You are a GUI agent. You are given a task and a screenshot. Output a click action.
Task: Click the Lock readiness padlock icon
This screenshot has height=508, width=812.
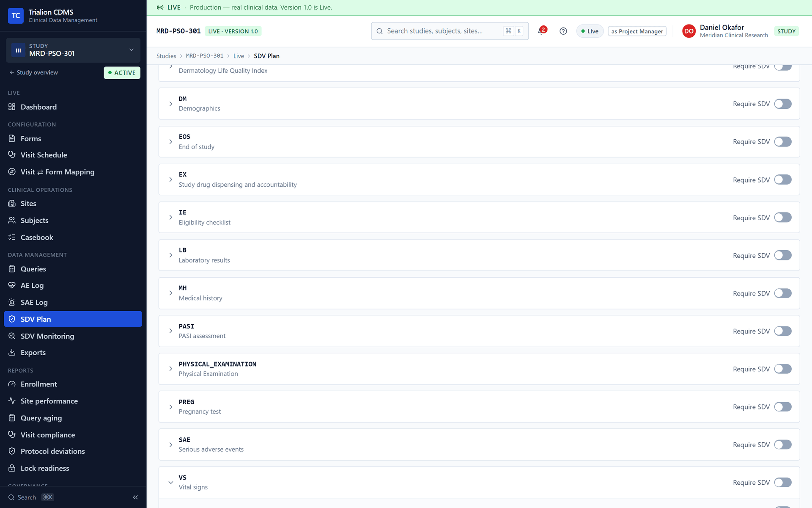click(x=12, y=468)
